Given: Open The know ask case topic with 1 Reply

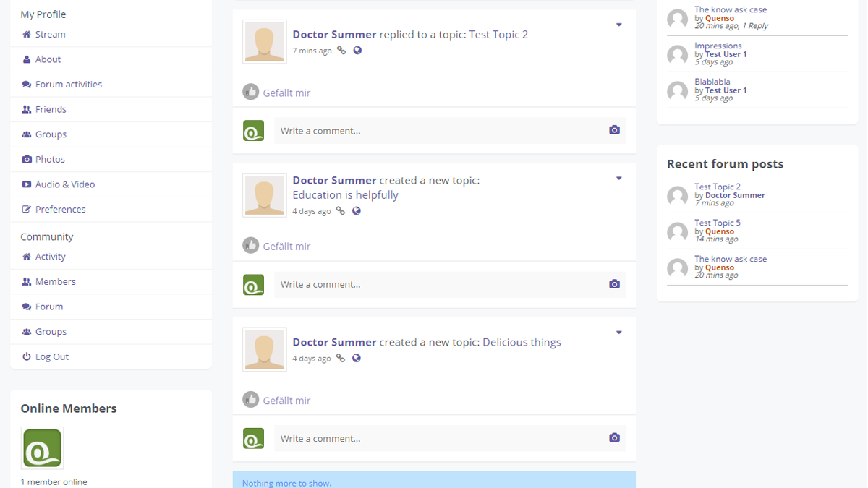Looking at the screenshot, I should [731, 9].
